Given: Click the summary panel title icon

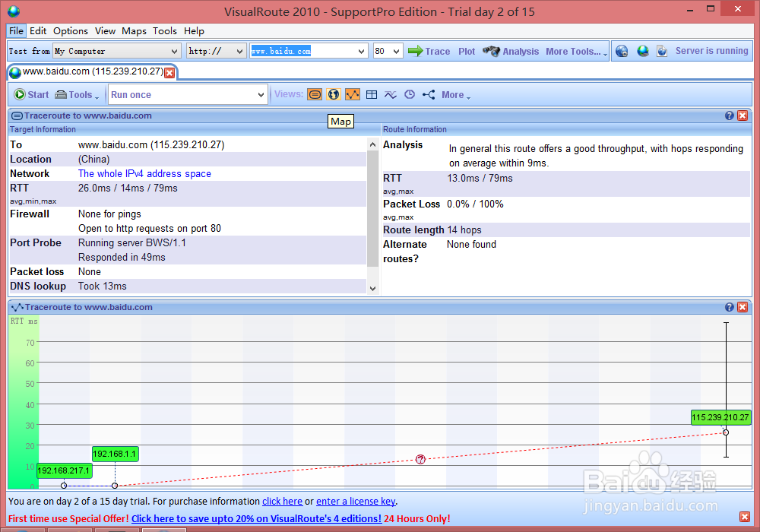Looking at the screenshot, I should [x=17, y=116].
